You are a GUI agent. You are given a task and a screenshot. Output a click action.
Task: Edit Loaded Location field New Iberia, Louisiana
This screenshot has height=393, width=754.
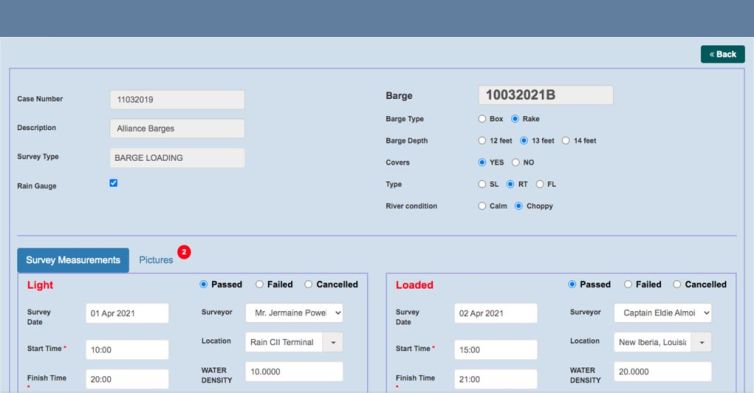tap(652, 342)
